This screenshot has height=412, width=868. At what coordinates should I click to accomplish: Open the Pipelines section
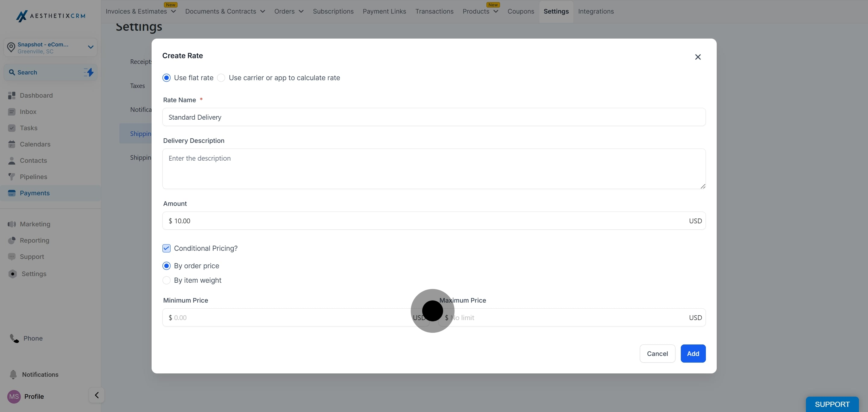33,177
